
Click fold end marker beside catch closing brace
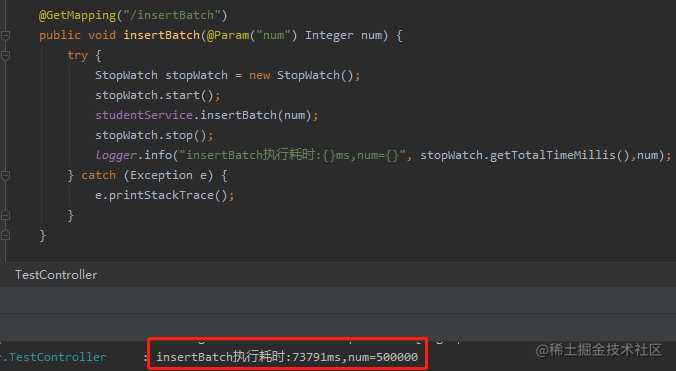click(x=5, y=215)
